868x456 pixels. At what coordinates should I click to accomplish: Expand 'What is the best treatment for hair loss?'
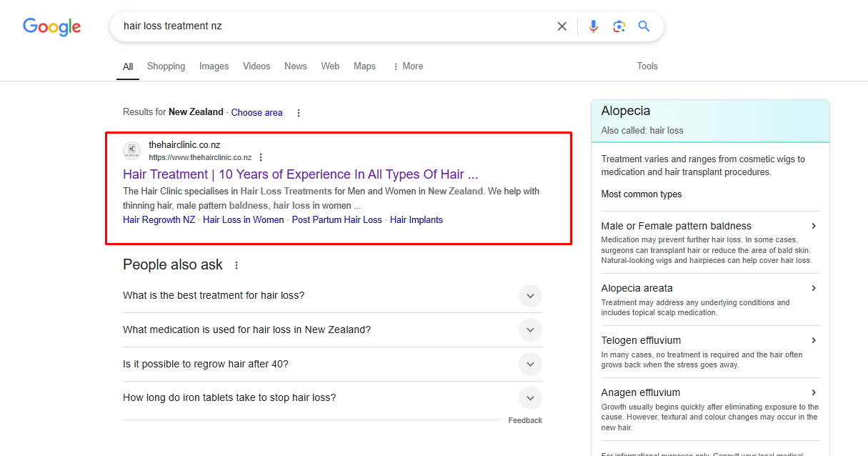[x=332, y=296]
